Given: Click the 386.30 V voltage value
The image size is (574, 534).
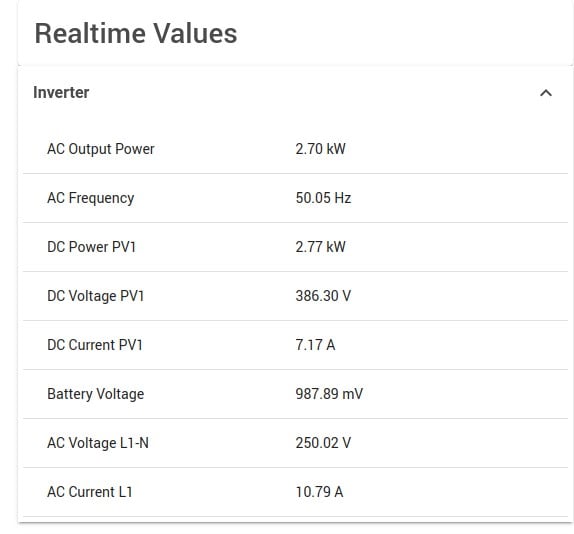Looking at the screenshot, I should pos(323,296).
